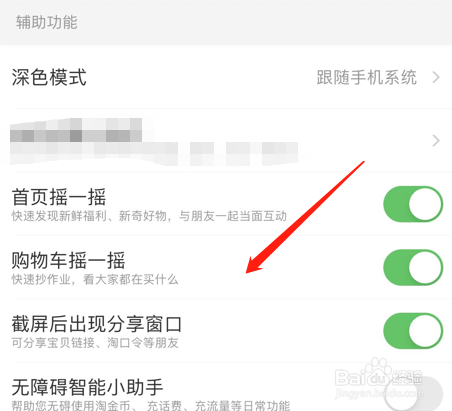Expand the blurred settings row chevron
Image resolution: width=452 pixels, height=411 pixels.
pos(436,141)
